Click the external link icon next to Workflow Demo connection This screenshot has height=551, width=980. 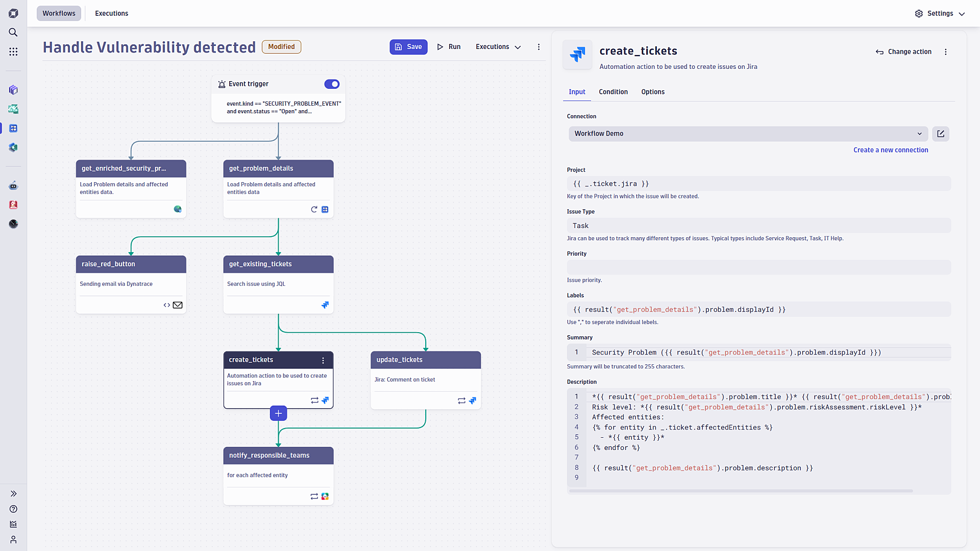(x=941, y=133)
